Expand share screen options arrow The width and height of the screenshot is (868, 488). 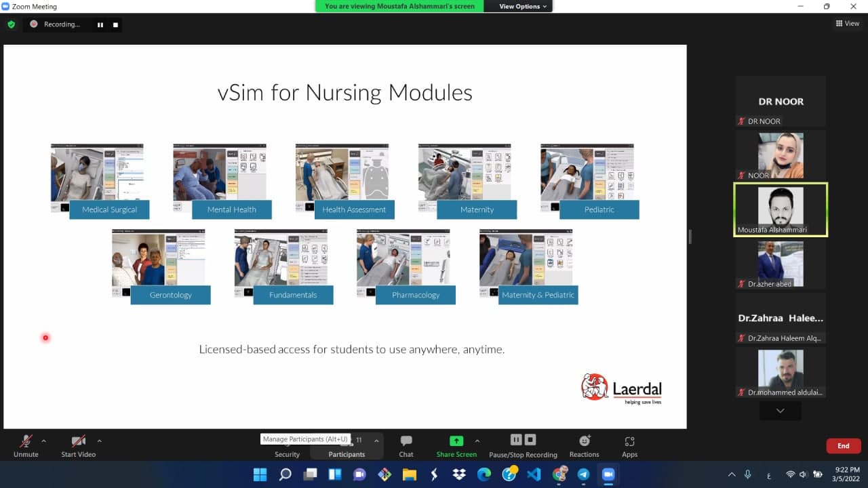pos(477,441)
